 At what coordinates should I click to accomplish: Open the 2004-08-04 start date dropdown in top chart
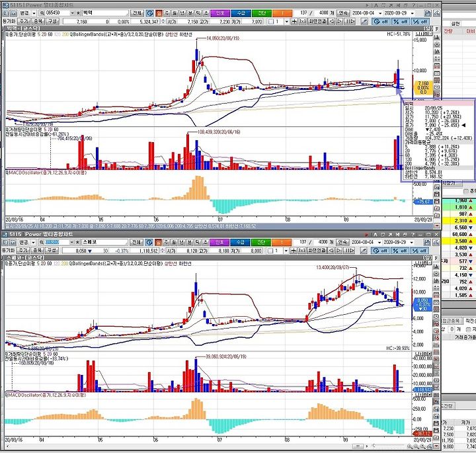pos(379,13)
